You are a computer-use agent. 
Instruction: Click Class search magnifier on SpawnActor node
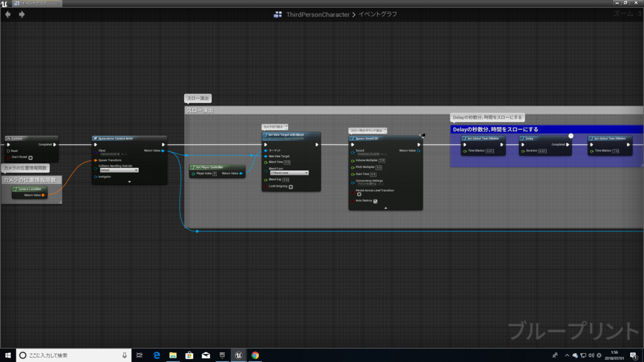126,155
